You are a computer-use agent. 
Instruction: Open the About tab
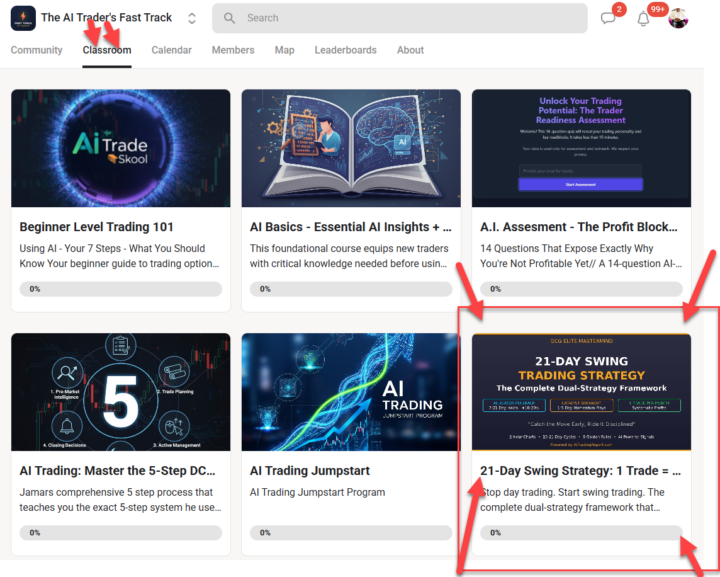tap(410, 50)
